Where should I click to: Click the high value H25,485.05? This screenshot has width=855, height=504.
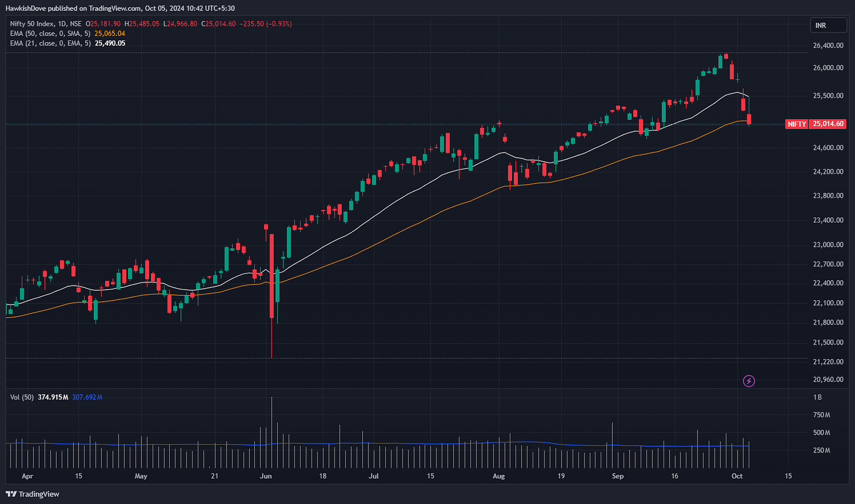pyautogui.click(x=143, y=24)
